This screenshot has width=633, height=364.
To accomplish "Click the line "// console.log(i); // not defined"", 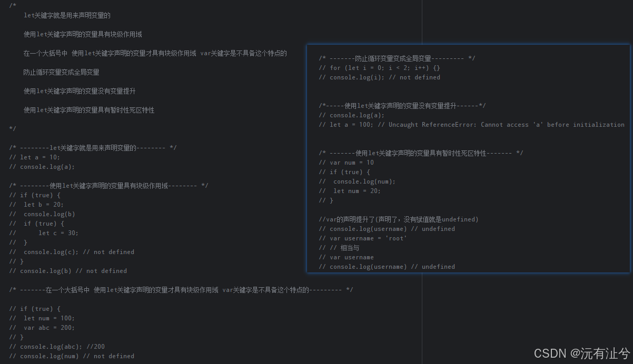I will tap(379, 77).
